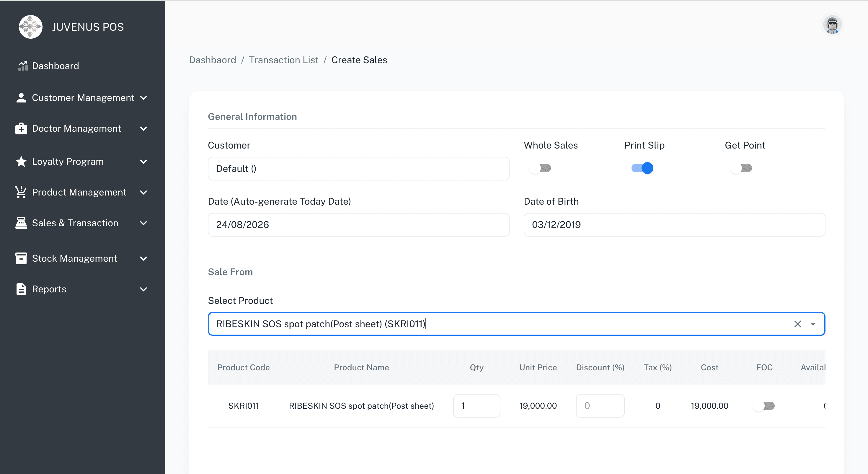Click the Discount (%) input for SKRI011
868x474 pixels.
pyautogui.click(x=600, y=405)
